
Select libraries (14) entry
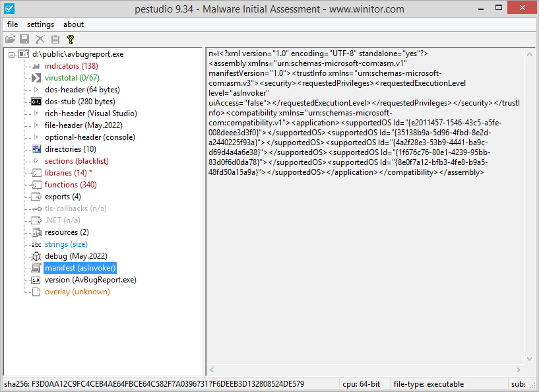pos(69,173)
